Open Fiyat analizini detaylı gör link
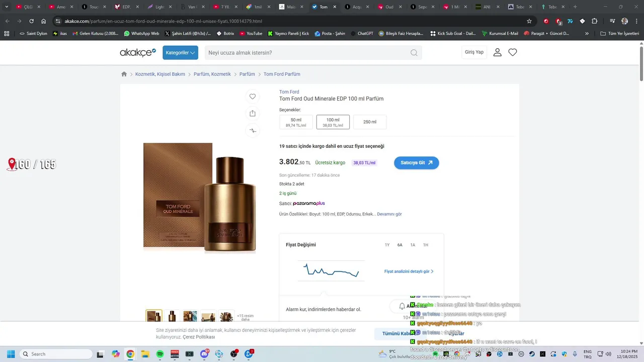644x362 pixels. point(409,271)
